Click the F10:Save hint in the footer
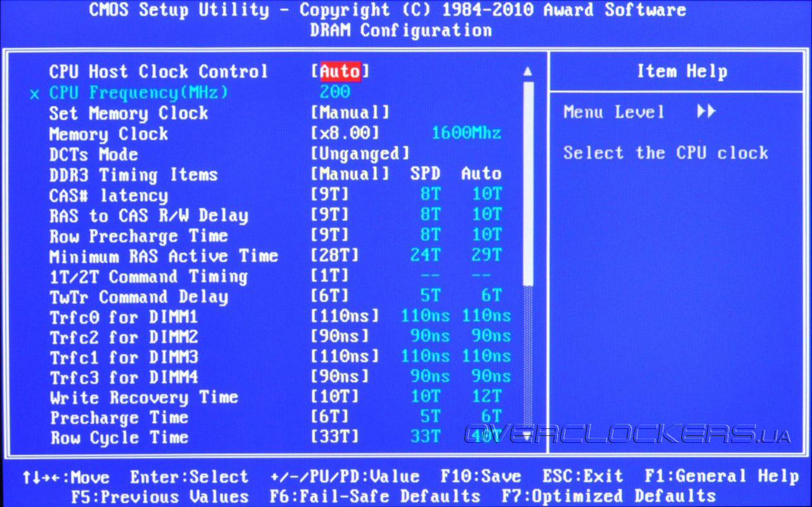 pyautogui.click(x=481, y=477)
